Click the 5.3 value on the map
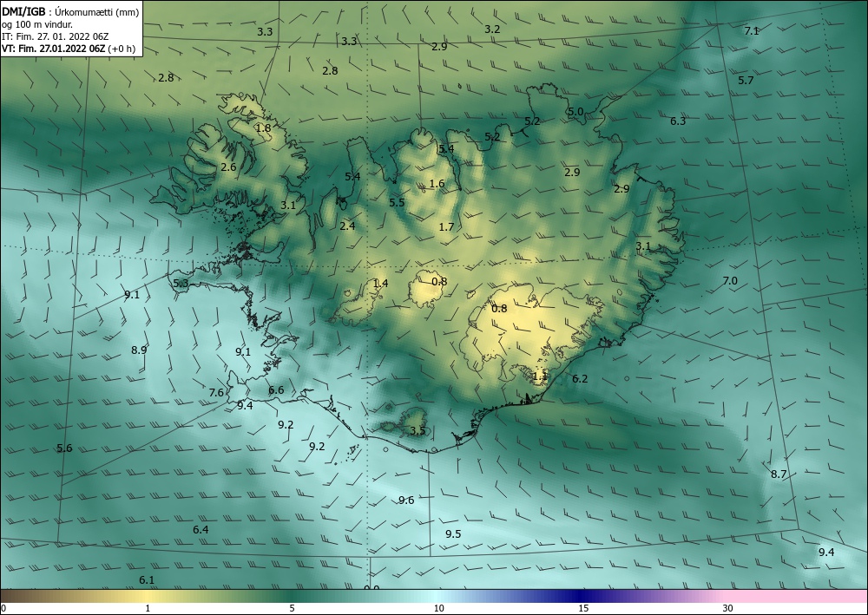 pyautogui.click(x=181, y=284)
